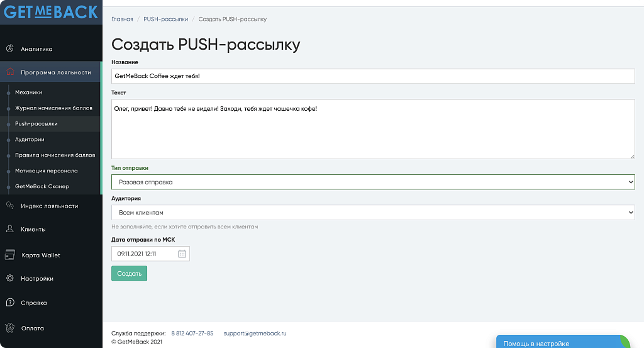This screenshot has height=348, width=644.
Task: Expand the 'Аудитория' audience dropdown
Action: tap(373, 213)
